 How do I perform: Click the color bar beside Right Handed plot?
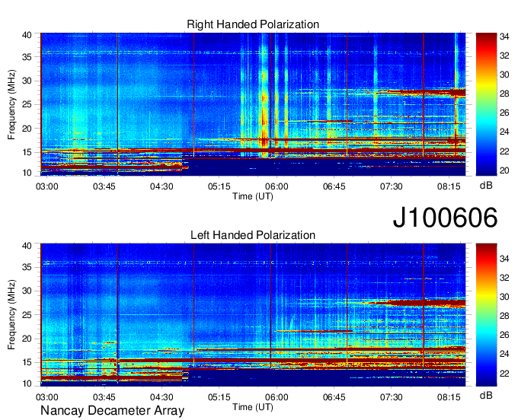click(486, 104)
